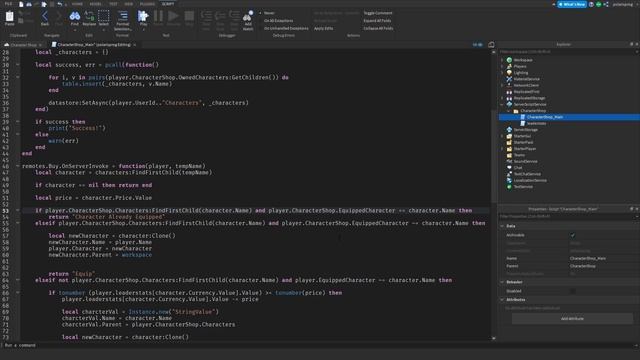Viewport: 640px width, 360px height.
Task: Click the MaterialService icon in Explorer
Action: [x=509, y=79]
